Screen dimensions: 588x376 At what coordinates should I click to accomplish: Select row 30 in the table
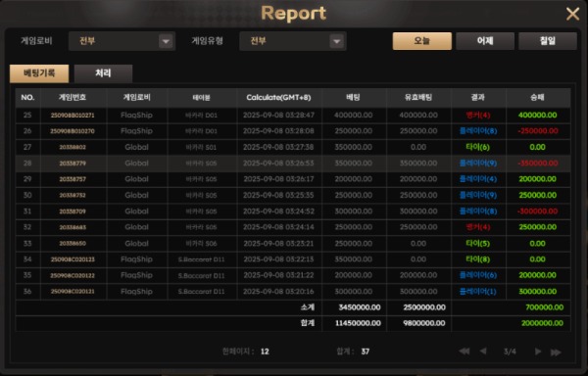(293, 195)
